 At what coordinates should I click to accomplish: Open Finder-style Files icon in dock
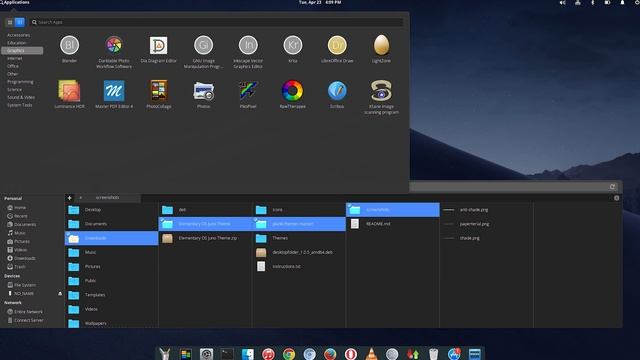click(x=248, y=354)
